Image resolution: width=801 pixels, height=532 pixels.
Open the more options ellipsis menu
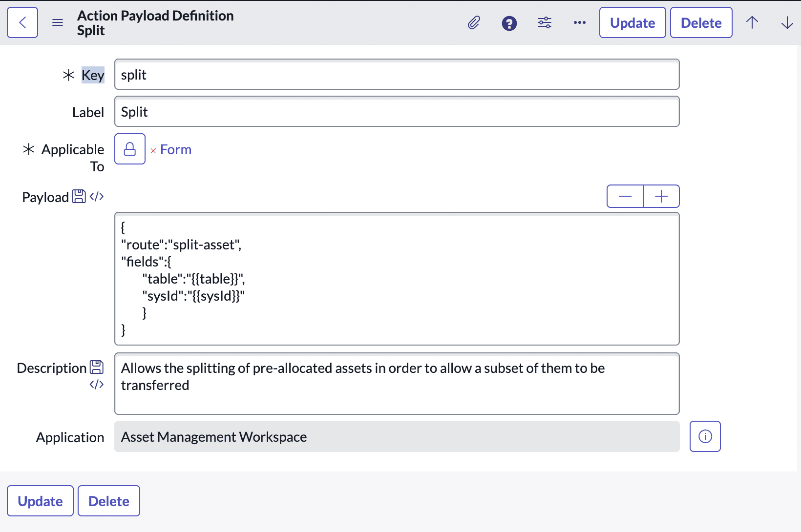580,23
